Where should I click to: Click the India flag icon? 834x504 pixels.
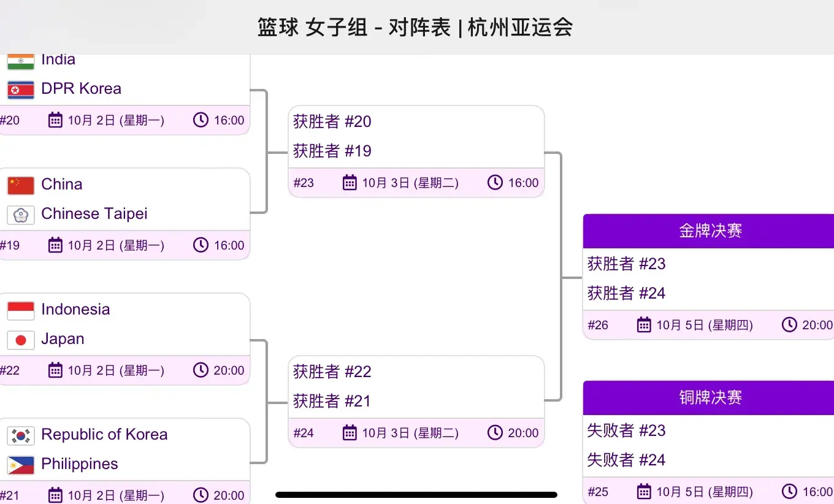pyautogui.click(x=21, y=61)
